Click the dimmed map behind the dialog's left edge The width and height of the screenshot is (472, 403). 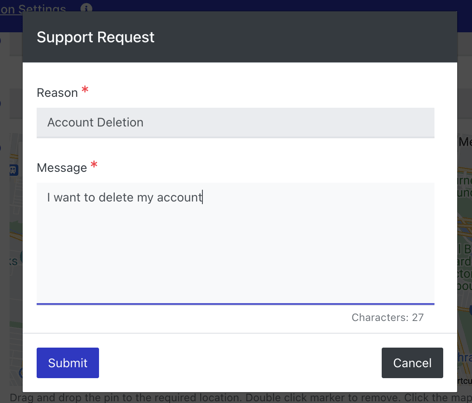point(15,233)
